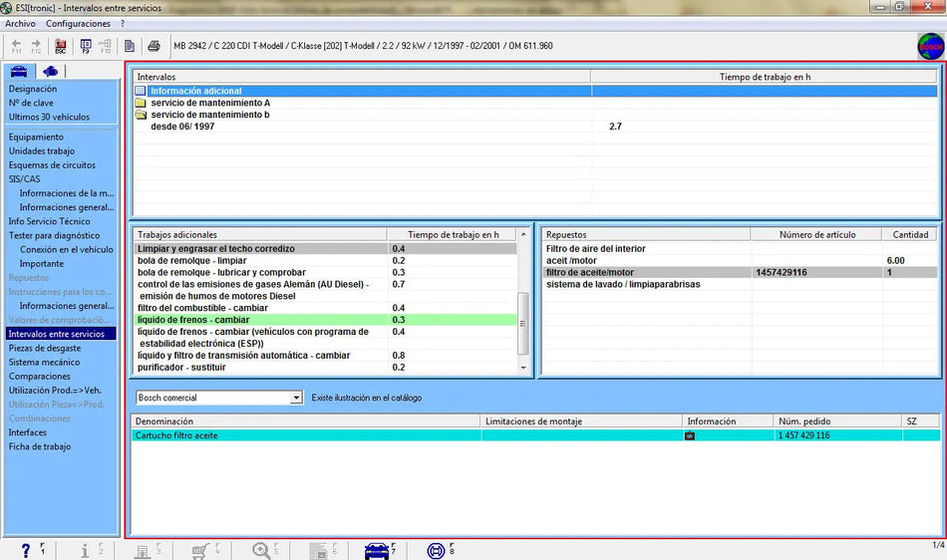Click the document page toolbar icon

click(130, 46)
